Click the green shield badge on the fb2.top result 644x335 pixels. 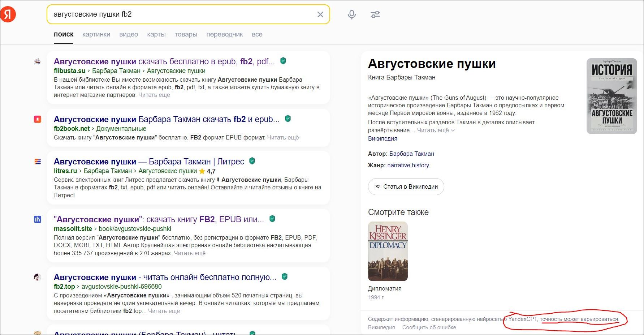pos(285,277)
